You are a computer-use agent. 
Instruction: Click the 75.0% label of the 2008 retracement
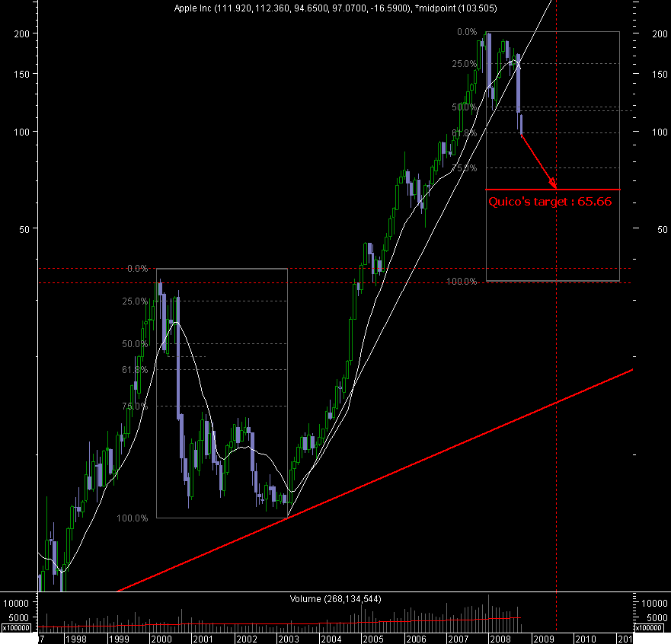click(465, 168)
